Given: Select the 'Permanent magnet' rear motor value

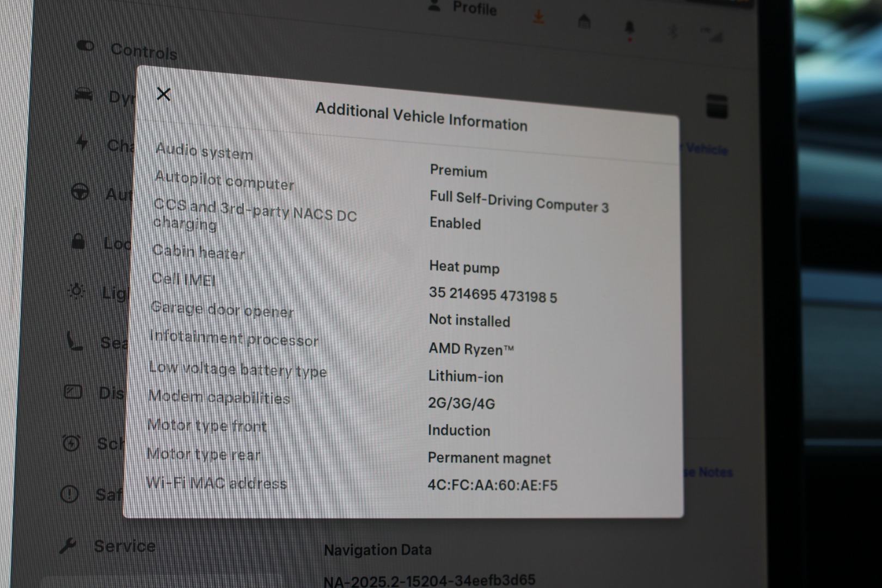Looking at the screenshot, I should point(489,458).
